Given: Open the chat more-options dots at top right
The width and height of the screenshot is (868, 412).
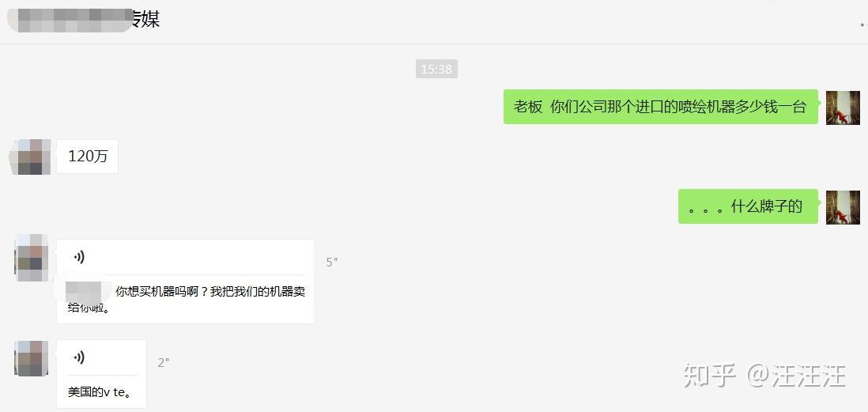Looking at the screenshot, I should tap(862, 25).
